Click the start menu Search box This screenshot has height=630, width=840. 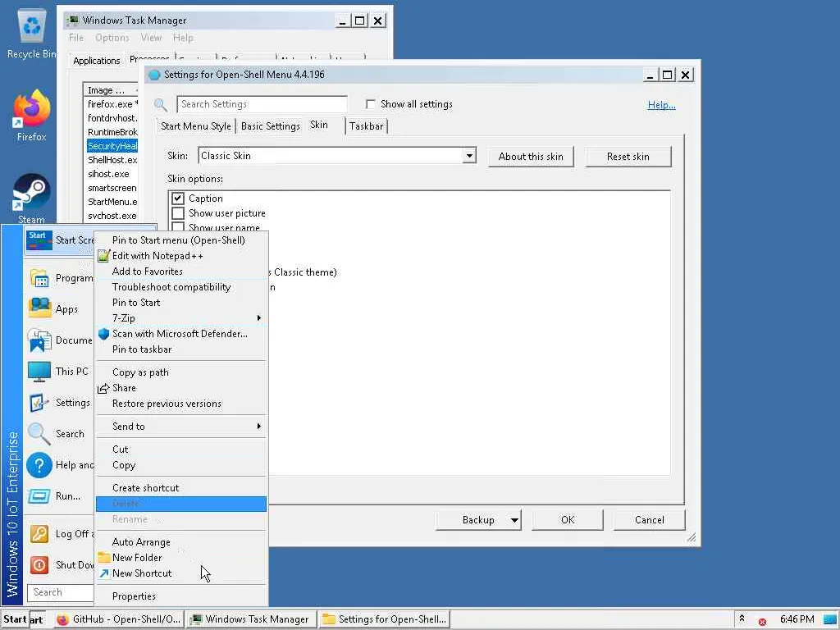(x=61, y=592)
